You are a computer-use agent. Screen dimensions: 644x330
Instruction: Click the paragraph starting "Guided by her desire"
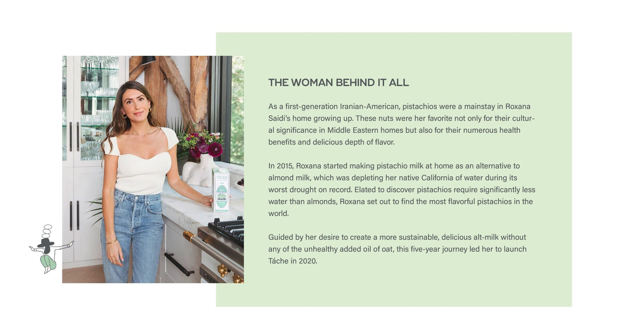(398, 249)
